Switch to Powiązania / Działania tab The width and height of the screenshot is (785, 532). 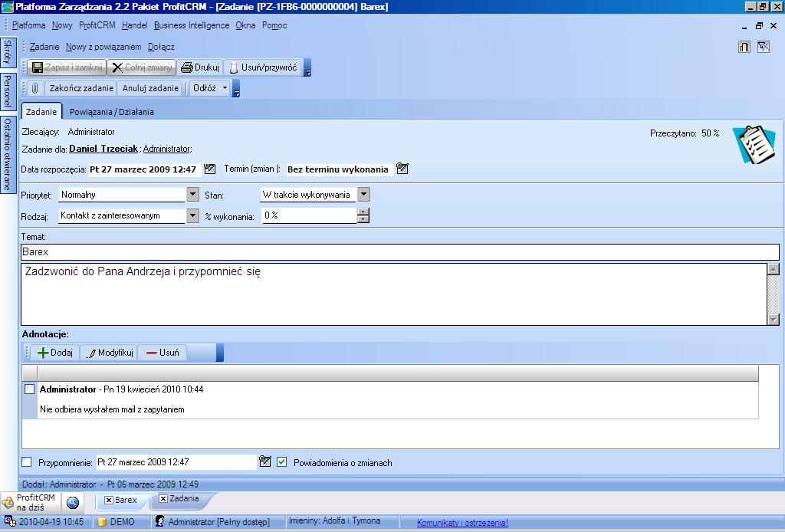[111, 112]
